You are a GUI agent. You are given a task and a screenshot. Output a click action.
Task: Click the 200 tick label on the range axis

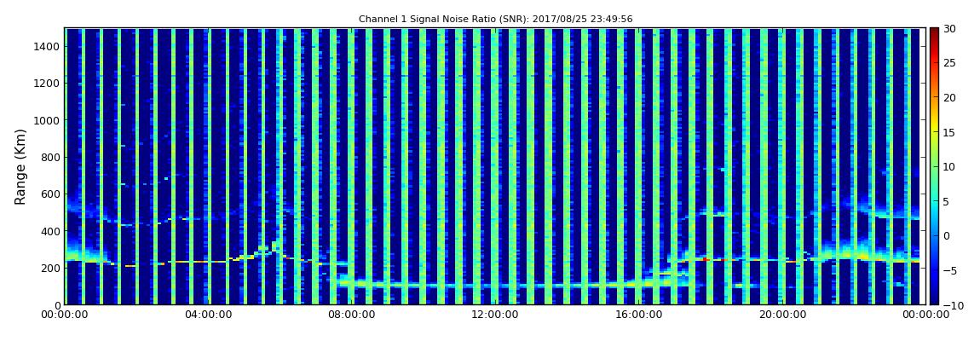[50, 268]
